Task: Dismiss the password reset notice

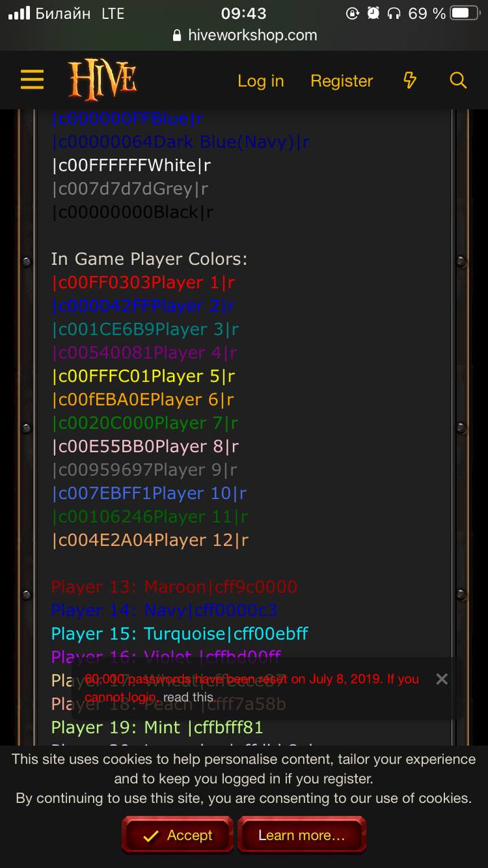Action: tap(442, 679)
